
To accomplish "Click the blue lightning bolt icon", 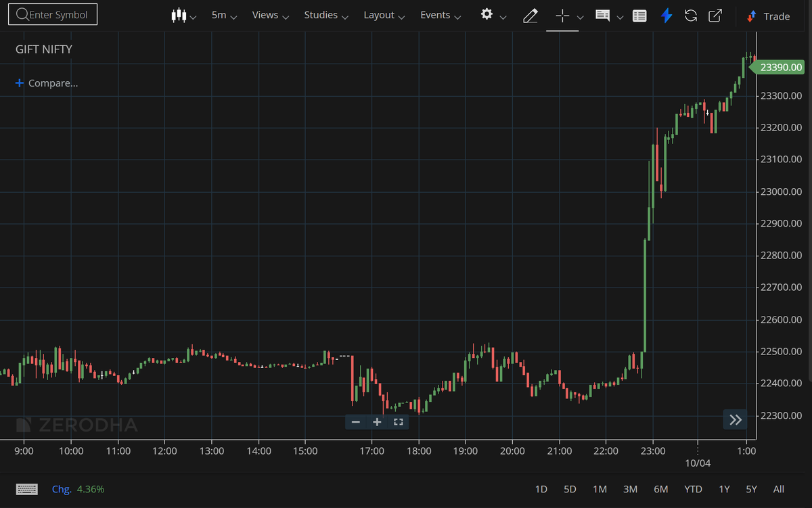I will tap(667, 15).
